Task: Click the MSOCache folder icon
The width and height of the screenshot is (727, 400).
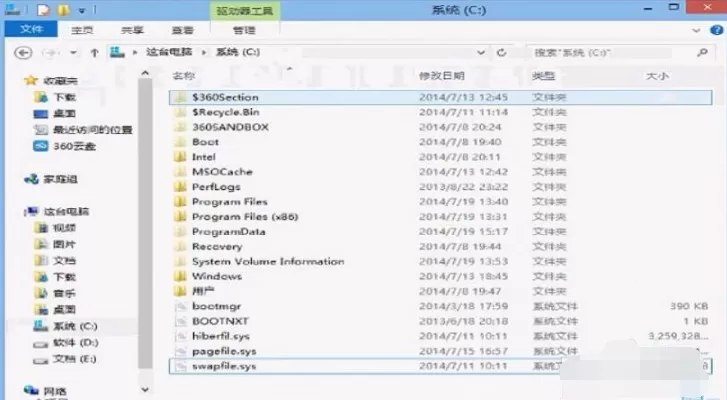Action: click(x=180, y=171)
